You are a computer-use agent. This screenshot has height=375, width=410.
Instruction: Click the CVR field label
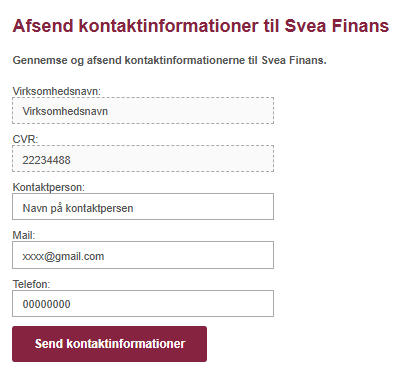tap(25, 139)
